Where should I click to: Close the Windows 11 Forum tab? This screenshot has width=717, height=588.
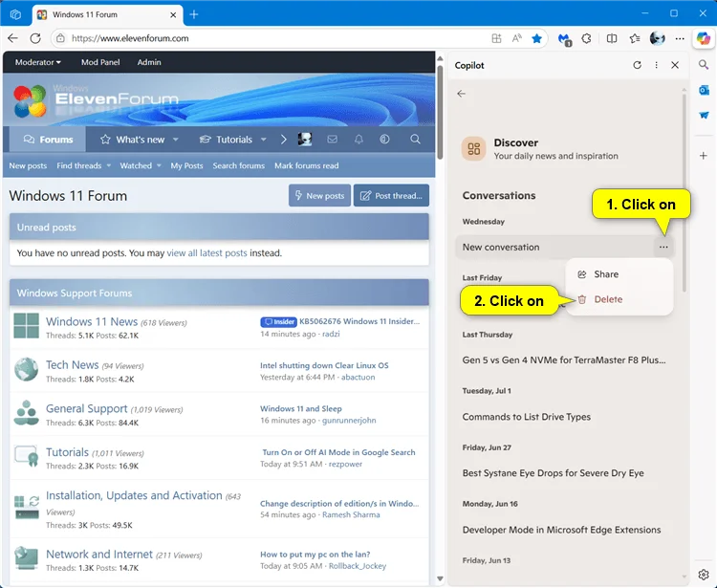(x=173, y=14)
